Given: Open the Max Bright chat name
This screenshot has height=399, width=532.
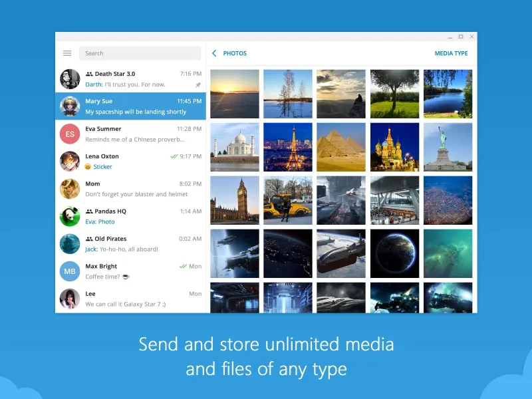Looking at the screenshot, I should tap(101, 267).
